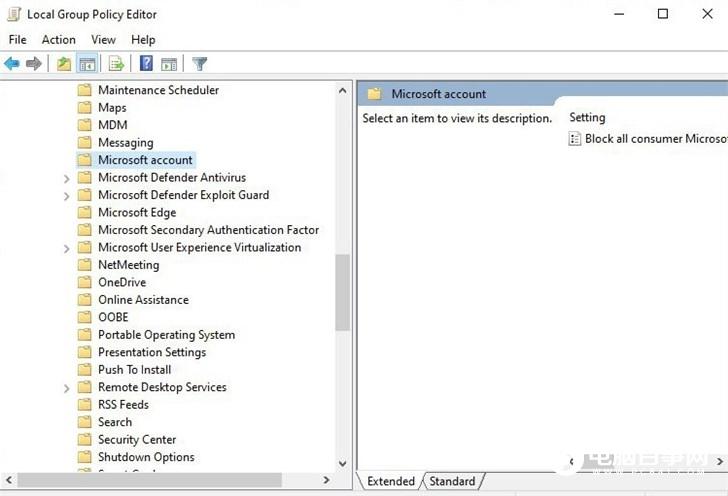Maximize the Local Group Policy Editor window
The height and width of the screenshot is (496, 728).
[x=663, y=14]
